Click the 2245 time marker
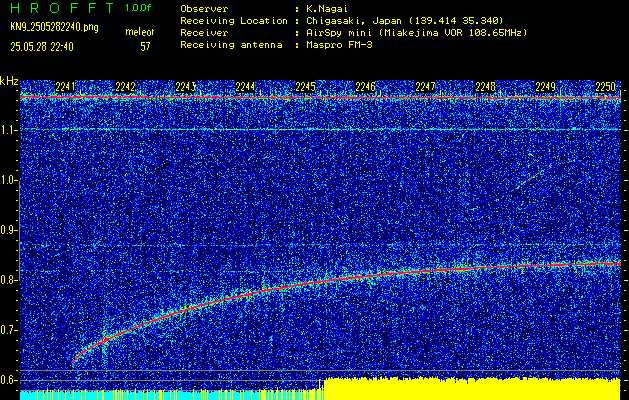629x400 pixels. click(305, 87)
